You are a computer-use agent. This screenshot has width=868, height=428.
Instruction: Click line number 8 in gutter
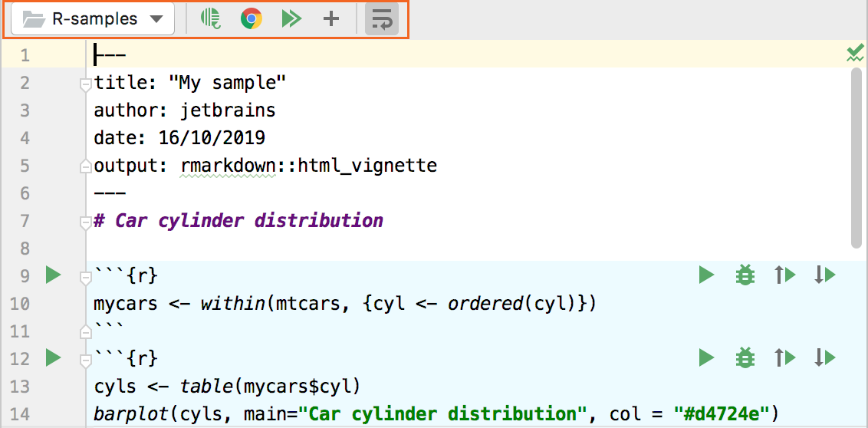[25, 248]
